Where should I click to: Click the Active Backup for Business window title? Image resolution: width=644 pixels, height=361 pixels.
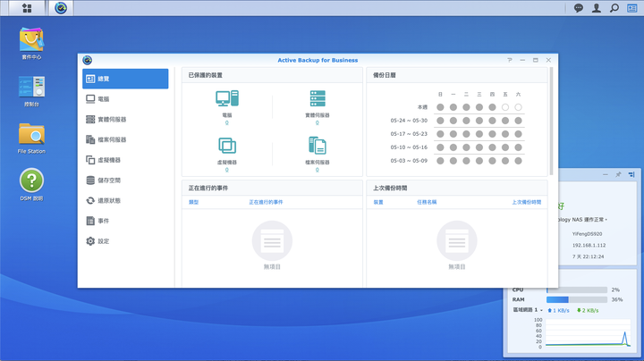coord(318,60)
